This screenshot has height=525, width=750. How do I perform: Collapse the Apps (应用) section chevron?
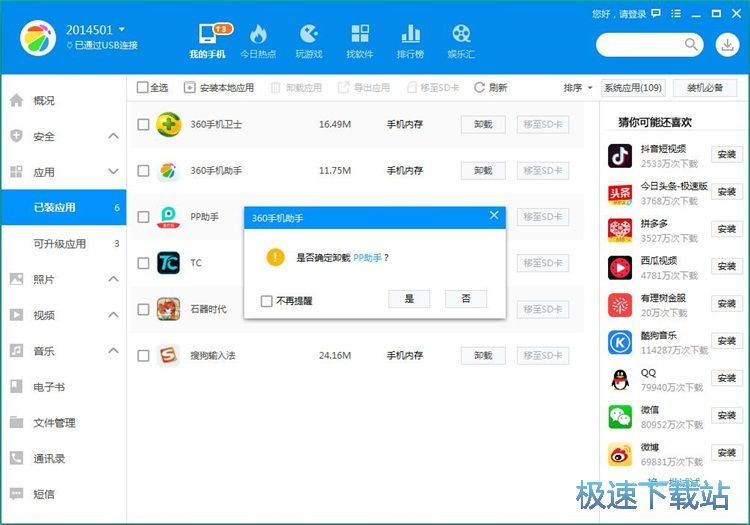[x=113, y=172]
